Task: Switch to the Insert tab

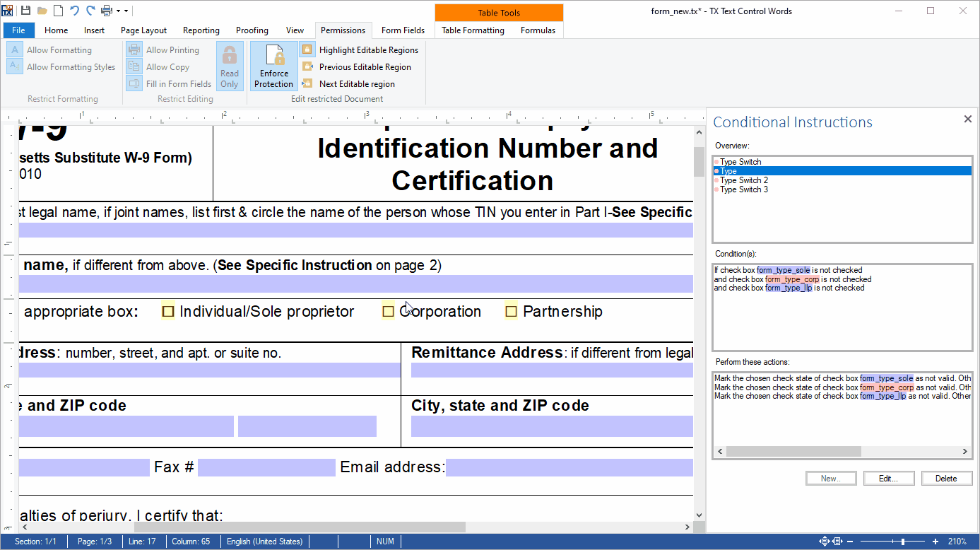Action: click(x=94, y=30)
